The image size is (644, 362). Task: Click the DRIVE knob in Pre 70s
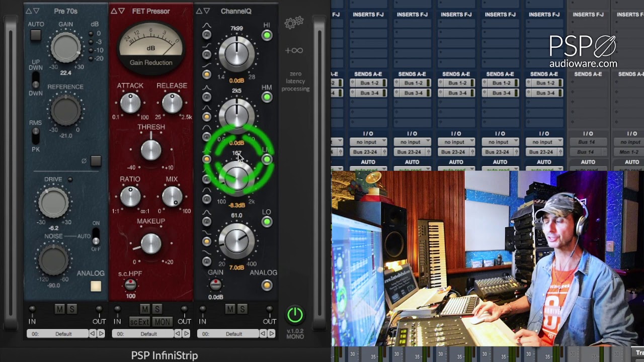coord(53,202)
